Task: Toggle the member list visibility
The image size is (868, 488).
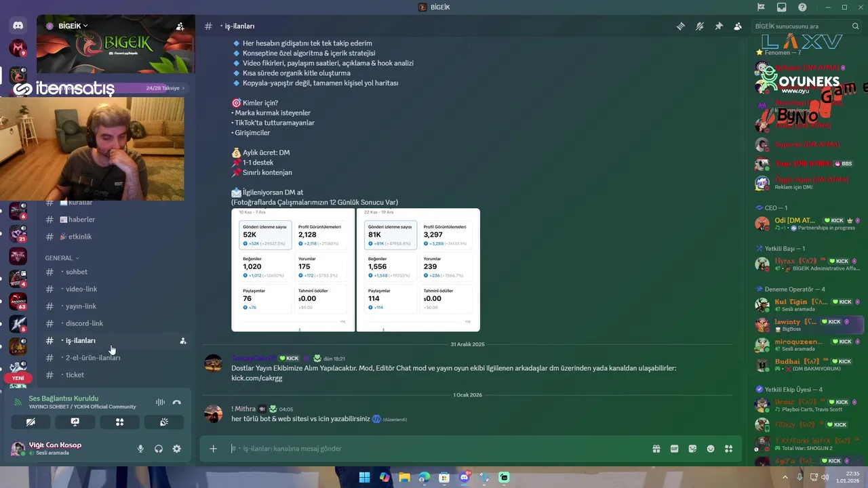Action: pos(738,26)
